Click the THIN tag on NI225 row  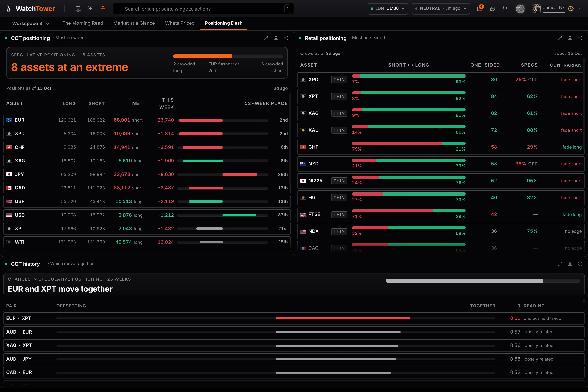coord(339,181)
